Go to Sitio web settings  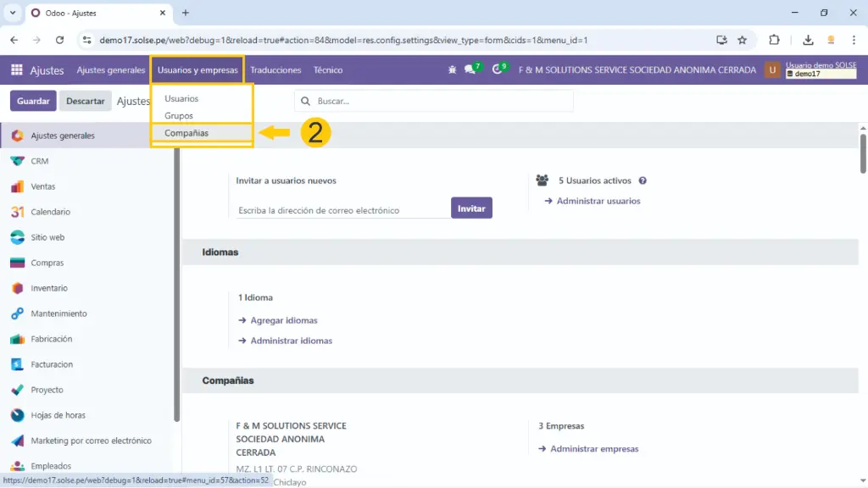pos(47,237)
